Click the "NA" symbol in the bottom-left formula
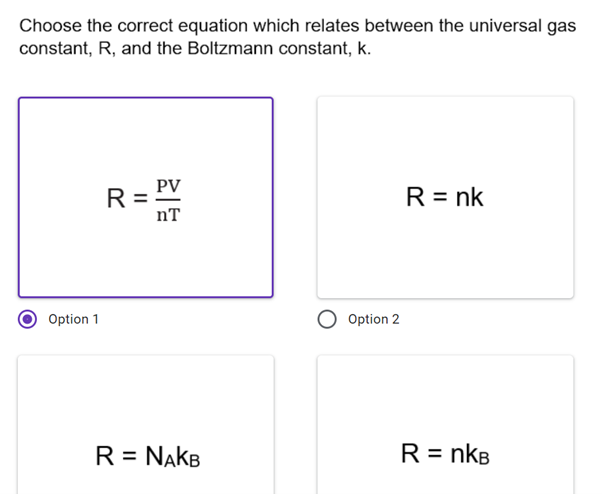The height and width of the screenshot is (494, 602). (160, 456)
